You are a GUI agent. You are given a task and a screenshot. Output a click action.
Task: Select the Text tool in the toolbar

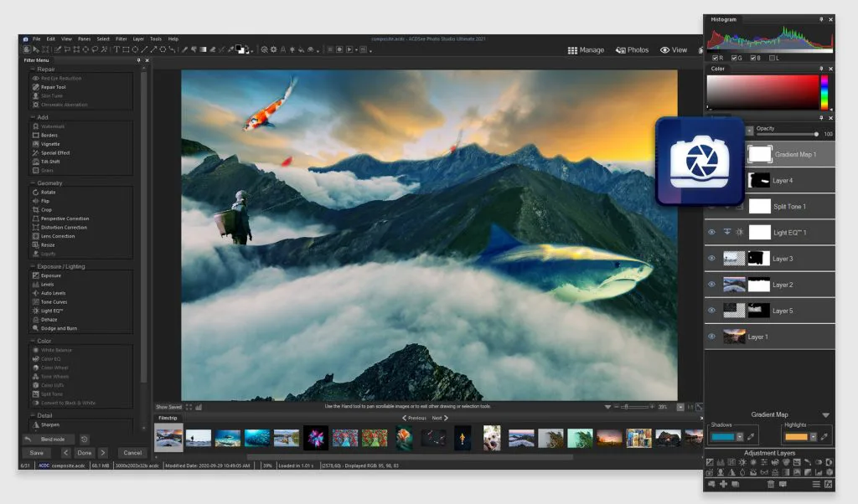pos(116,49)
